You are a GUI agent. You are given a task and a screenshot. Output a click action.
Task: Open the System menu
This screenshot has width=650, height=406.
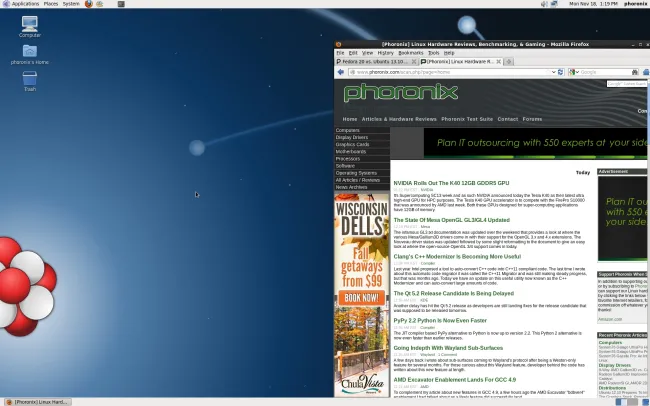point(71,4)
